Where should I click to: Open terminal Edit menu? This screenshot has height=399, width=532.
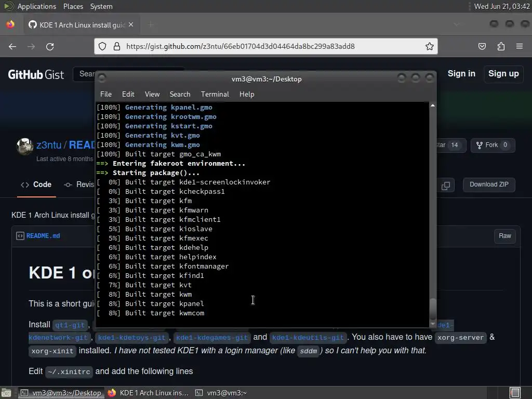(x=128, y=95)
